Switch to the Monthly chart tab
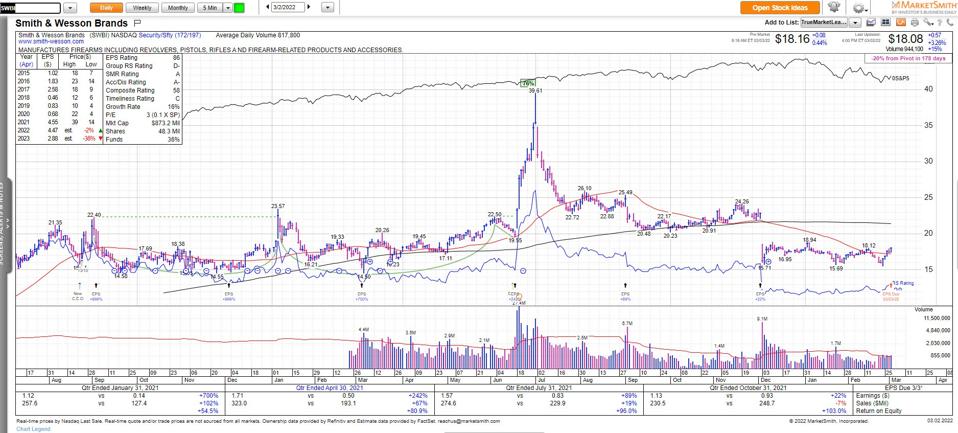The image size is (958, 433). click(x=178, y=7)
